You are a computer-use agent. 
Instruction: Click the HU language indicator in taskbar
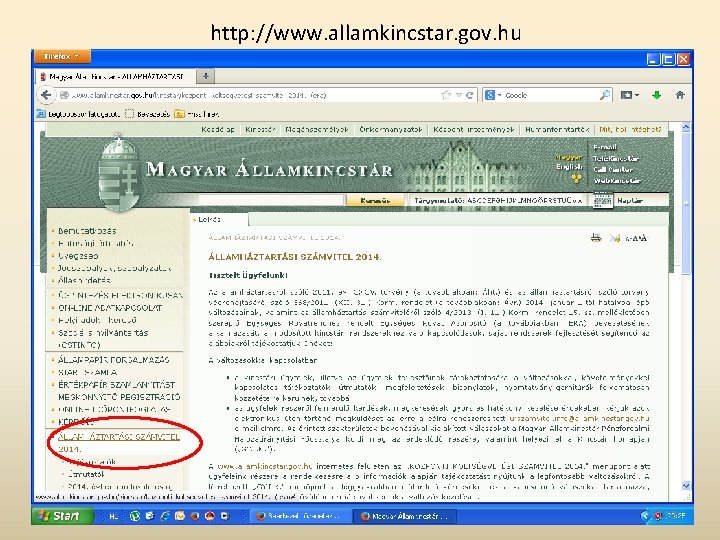pos(113,517)
